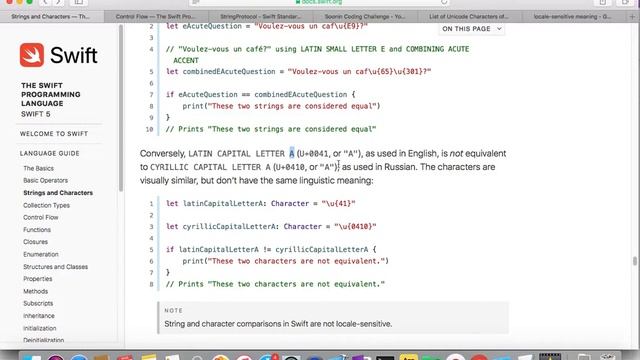The width and height of the screenshot is (640, 360).
Task: Click the code line 'let cyrillicCapitalLetterA: Character'
Action: click(271, 227)
